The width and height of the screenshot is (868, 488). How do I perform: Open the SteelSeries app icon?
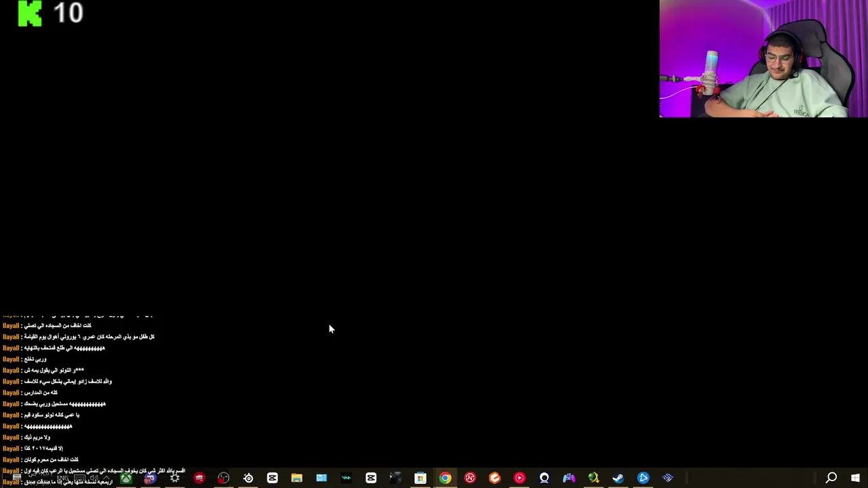[248, 479]
